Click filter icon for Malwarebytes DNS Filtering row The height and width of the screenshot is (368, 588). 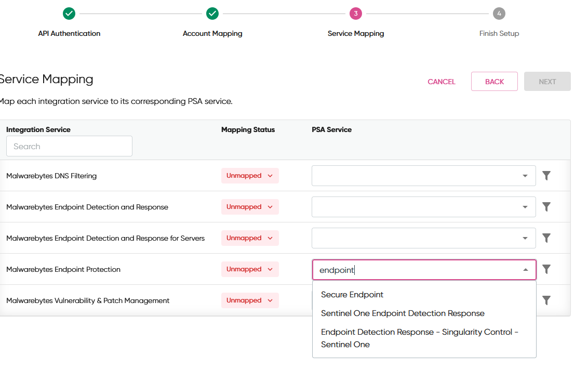tap(546, 176)
